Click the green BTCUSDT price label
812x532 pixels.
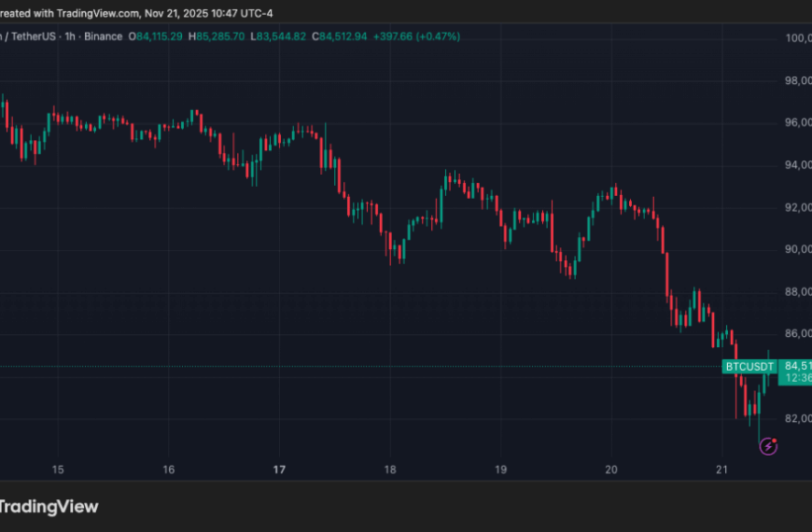749,367
